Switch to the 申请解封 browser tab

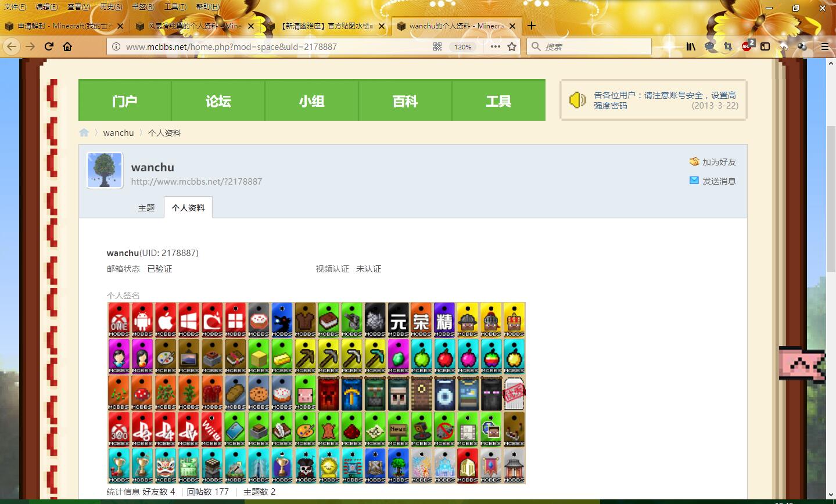coord(64,26)
